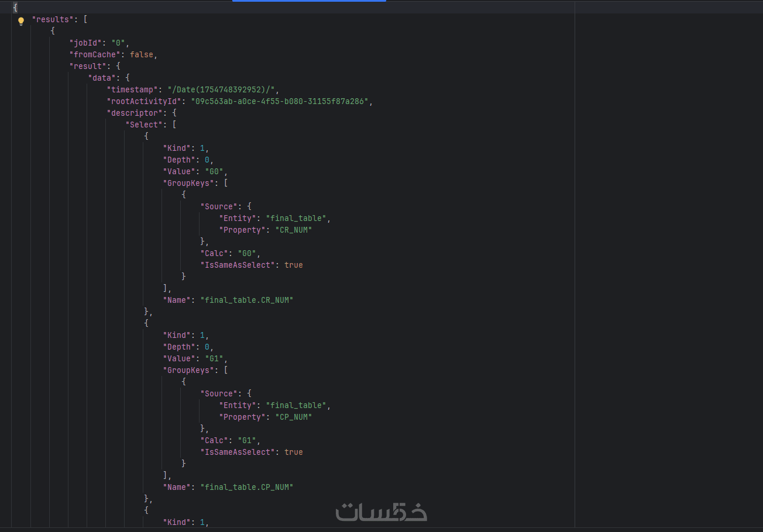The height and width of the screenshot is (532, 763).
Task: Click the opening brace on the first line
Action: click(x=15, y=8)
